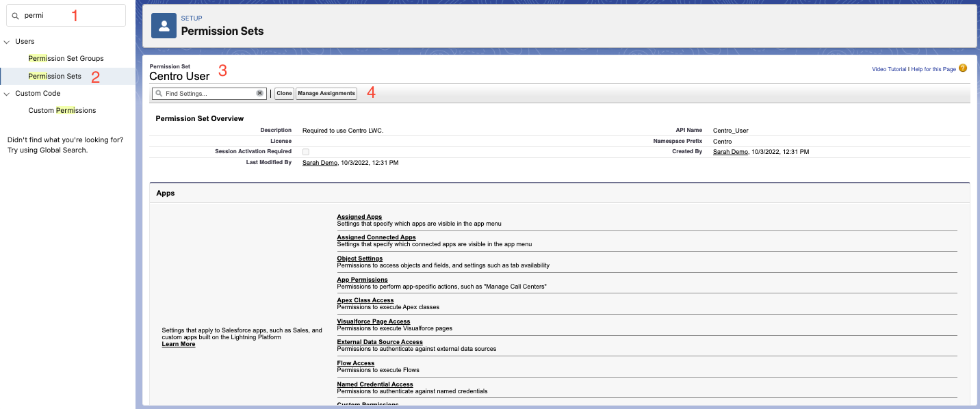Image resolution: width=980 pixels, height=409 pixels.
Task: Click the SETUP breadcrumb label
Action: point(192,18)
